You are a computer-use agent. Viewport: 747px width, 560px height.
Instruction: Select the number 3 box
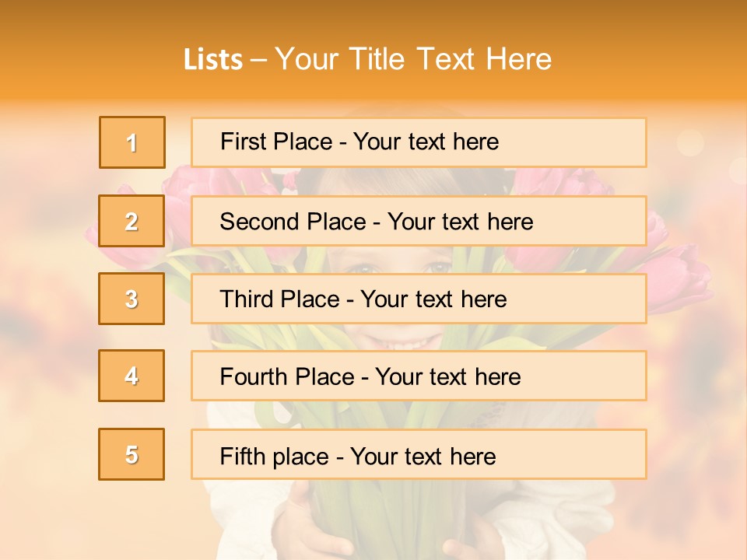point(132,299)
